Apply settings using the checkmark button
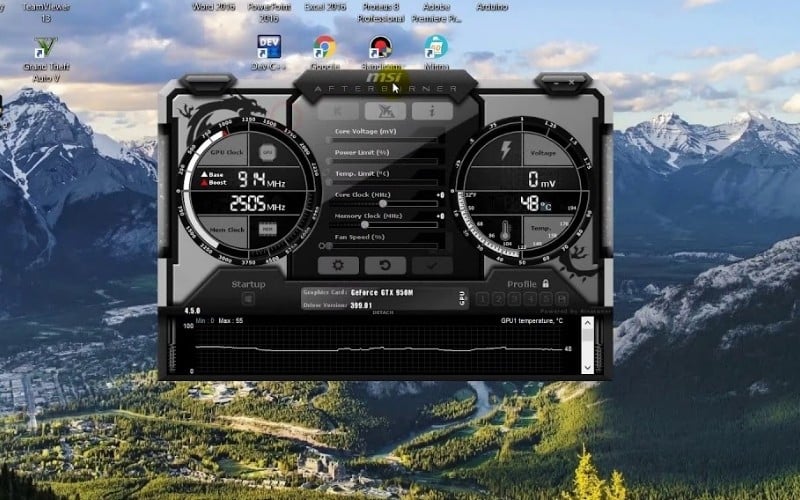This screenshot has width=800, height=500. pyautogui.click(x=432, y=265)
